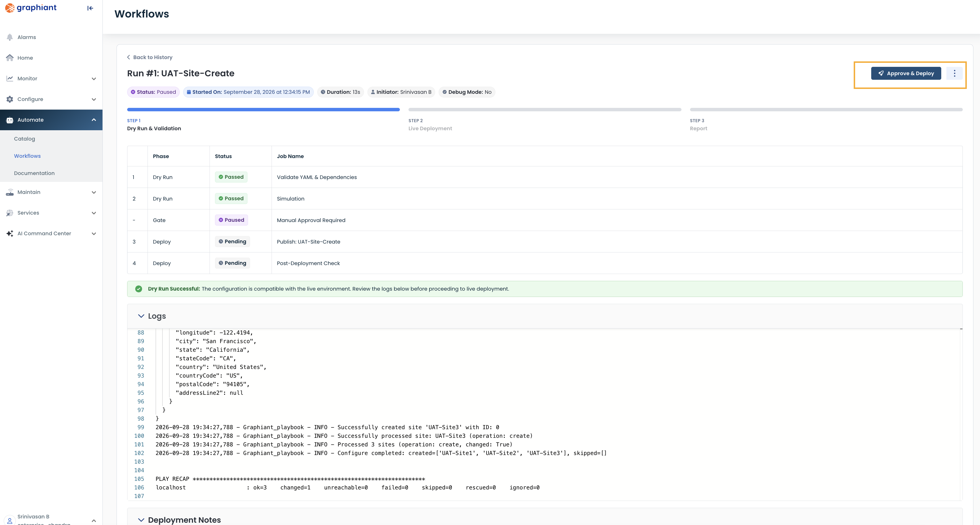Expand the Maintain menu chevron

pos(94,192)
